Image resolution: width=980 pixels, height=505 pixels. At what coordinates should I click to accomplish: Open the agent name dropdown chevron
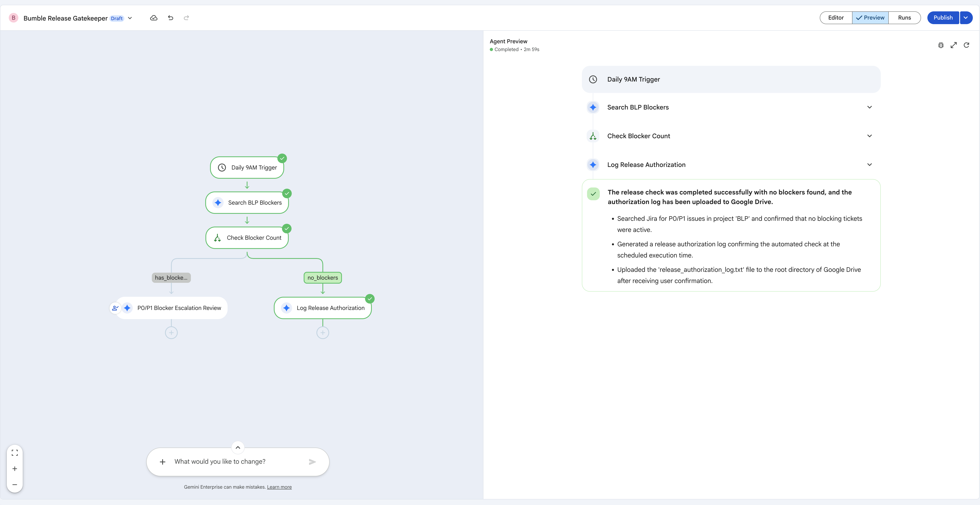130,18
